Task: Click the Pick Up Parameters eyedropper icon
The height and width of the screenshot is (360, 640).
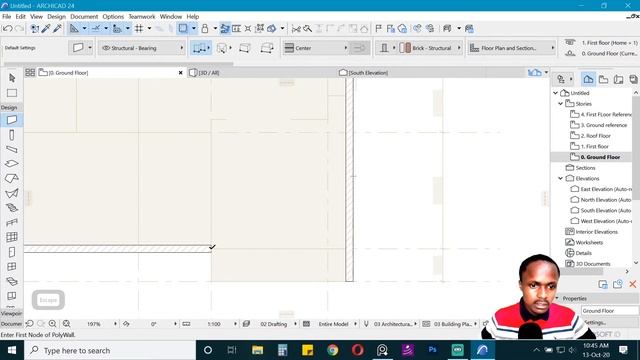Action: pos(46,29)
